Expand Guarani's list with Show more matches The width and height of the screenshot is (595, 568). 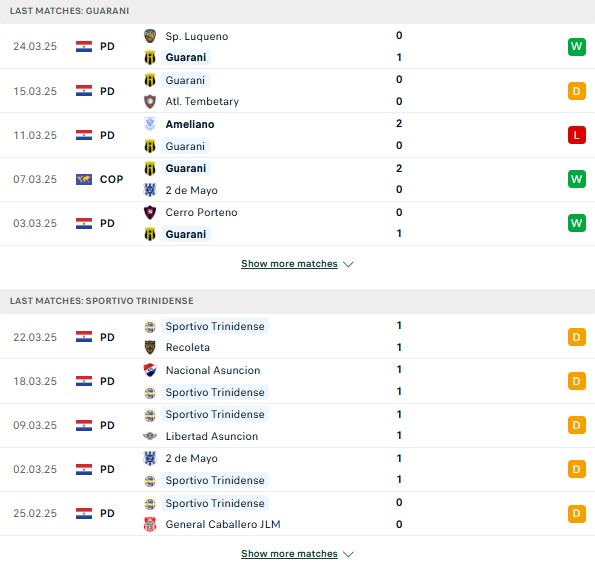pos(289,264)
